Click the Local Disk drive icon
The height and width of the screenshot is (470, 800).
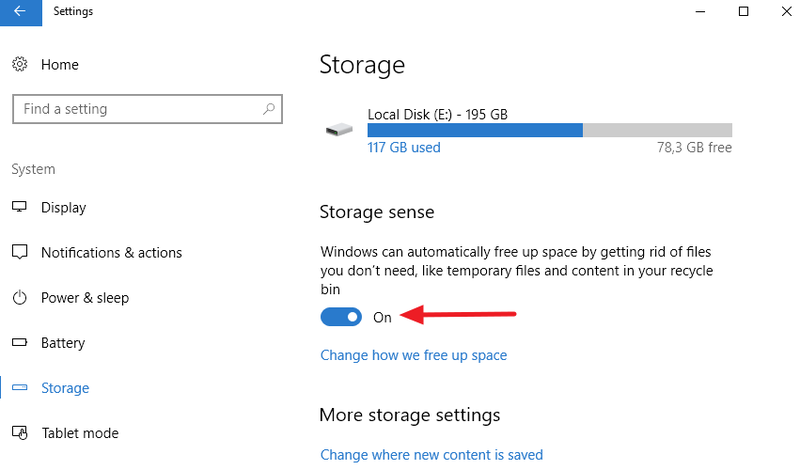[339, 130]
